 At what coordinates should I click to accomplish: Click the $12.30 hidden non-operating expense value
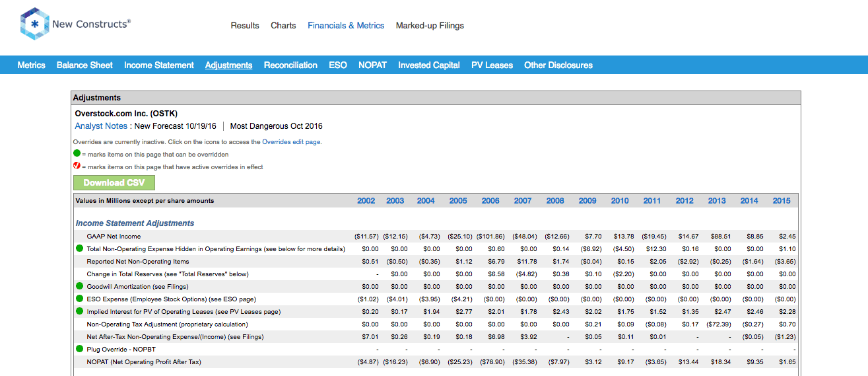click(655, 249)
